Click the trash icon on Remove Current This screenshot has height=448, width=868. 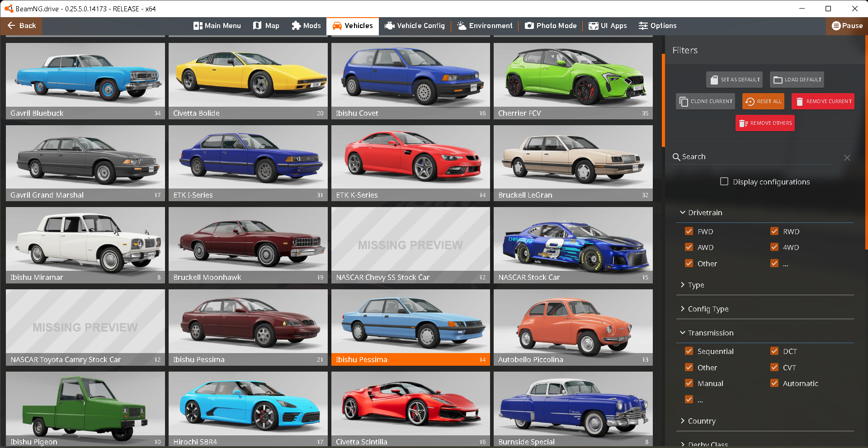coord(799,102)
